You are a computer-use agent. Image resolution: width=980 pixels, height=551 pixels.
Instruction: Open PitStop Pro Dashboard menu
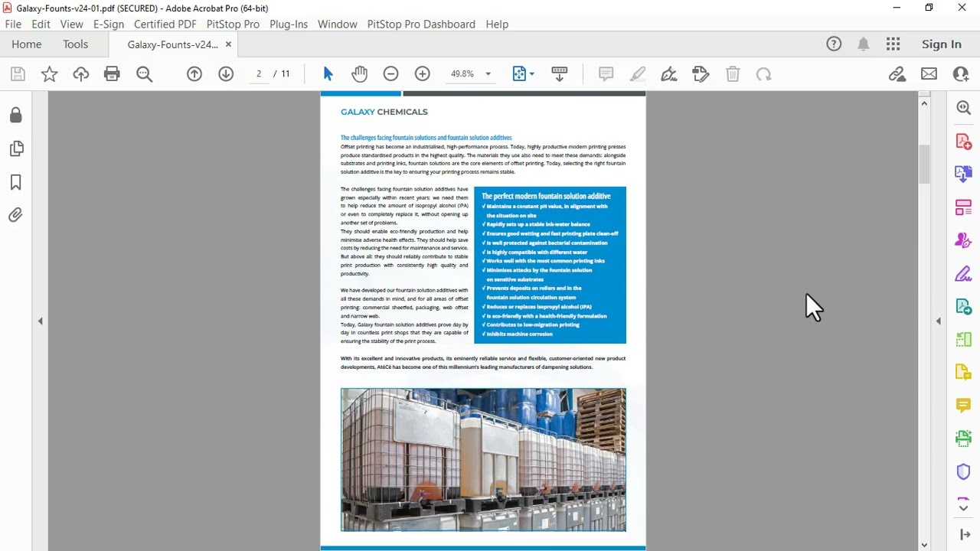[x=421, y=24]
